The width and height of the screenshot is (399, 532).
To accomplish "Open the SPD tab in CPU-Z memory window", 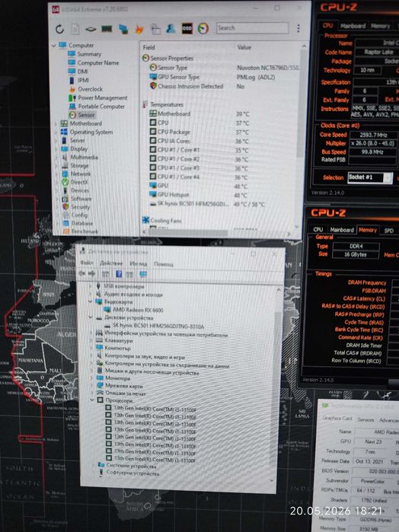I will click(x=389, y=231).
